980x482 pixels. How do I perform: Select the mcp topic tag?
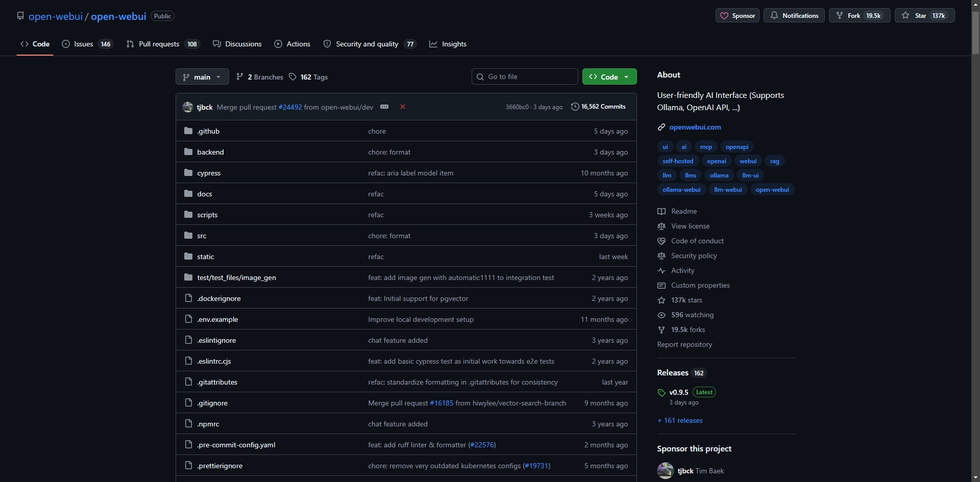click(706, 146)
